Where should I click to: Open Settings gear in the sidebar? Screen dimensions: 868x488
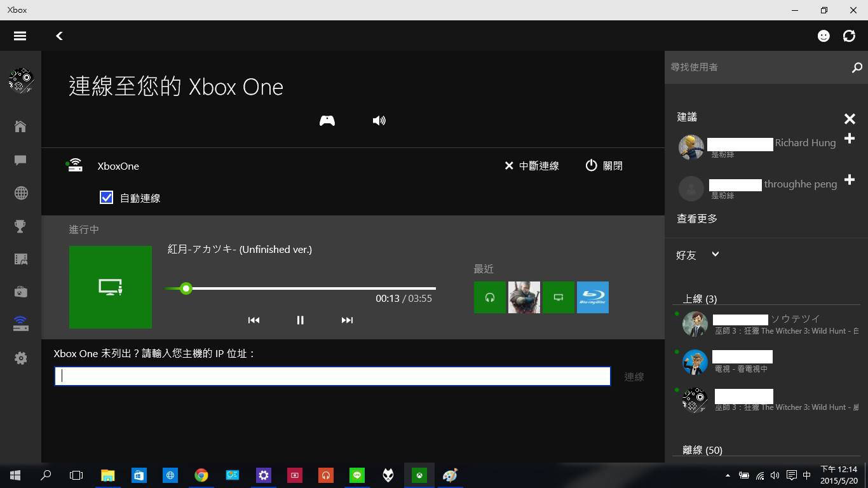pyautogui.click(x=20, y=358)
